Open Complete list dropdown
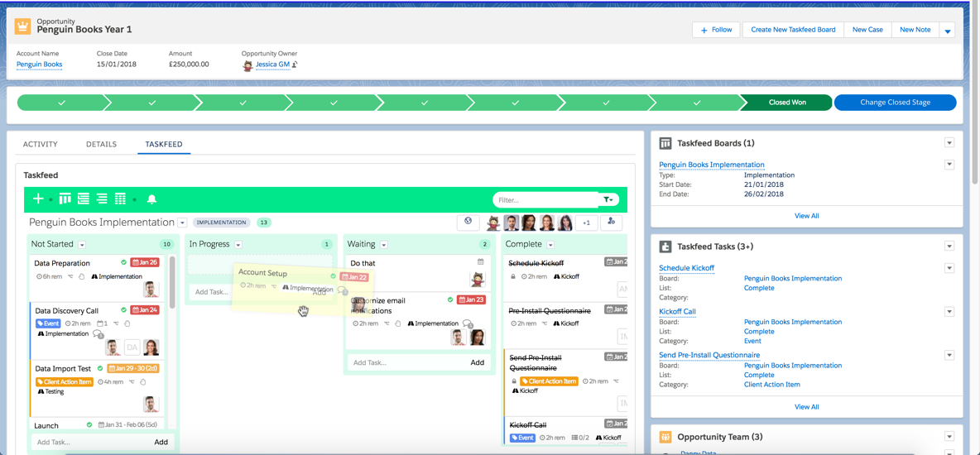The height and width of the screenshot is (455, 980). tap(550, 244)
